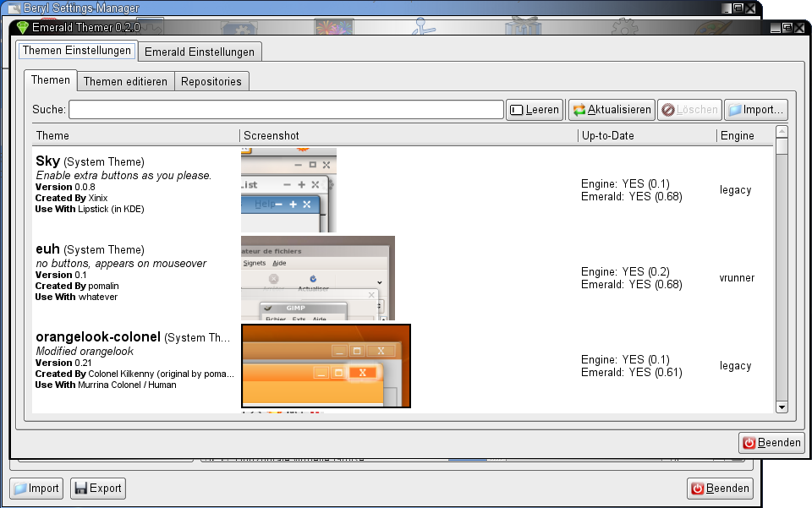Image resolution: width=812 pixels, height=508 pixels.
Task: Click the Sky theme screenshot thumbnail
Action: pyautogui.click(x=288, y=190)
